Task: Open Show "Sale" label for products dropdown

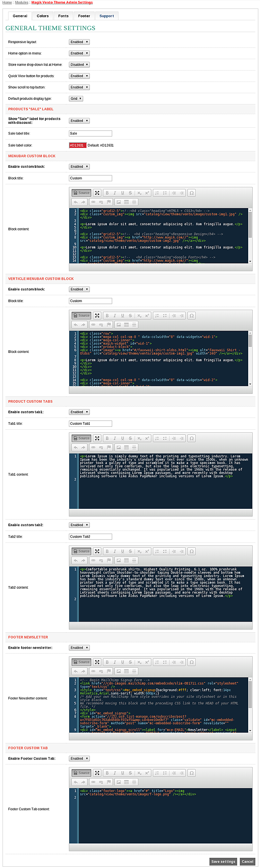Action: (79, 121)
